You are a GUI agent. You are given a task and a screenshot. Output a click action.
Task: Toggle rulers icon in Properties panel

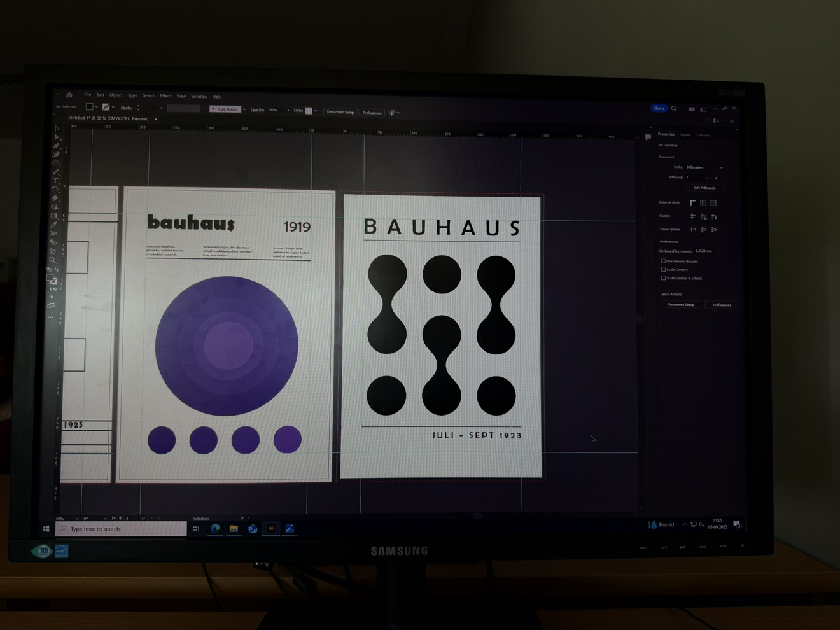point(693,203)
